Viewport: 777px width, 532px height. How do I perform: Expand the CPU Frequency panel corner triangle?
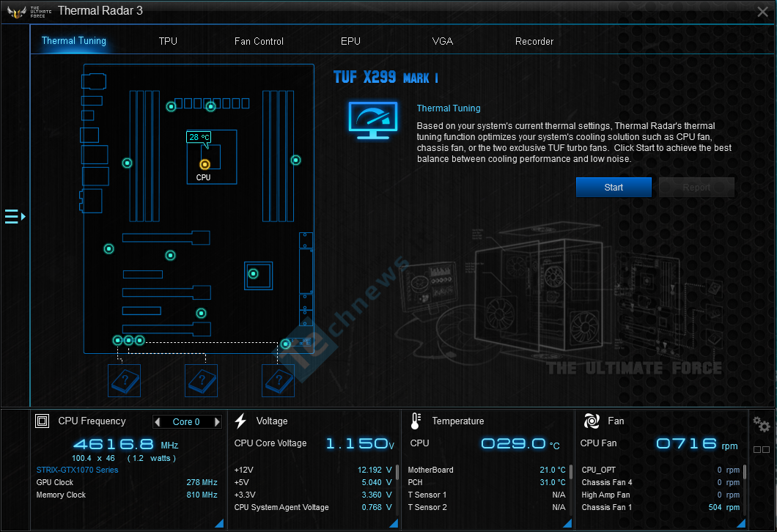219,522
